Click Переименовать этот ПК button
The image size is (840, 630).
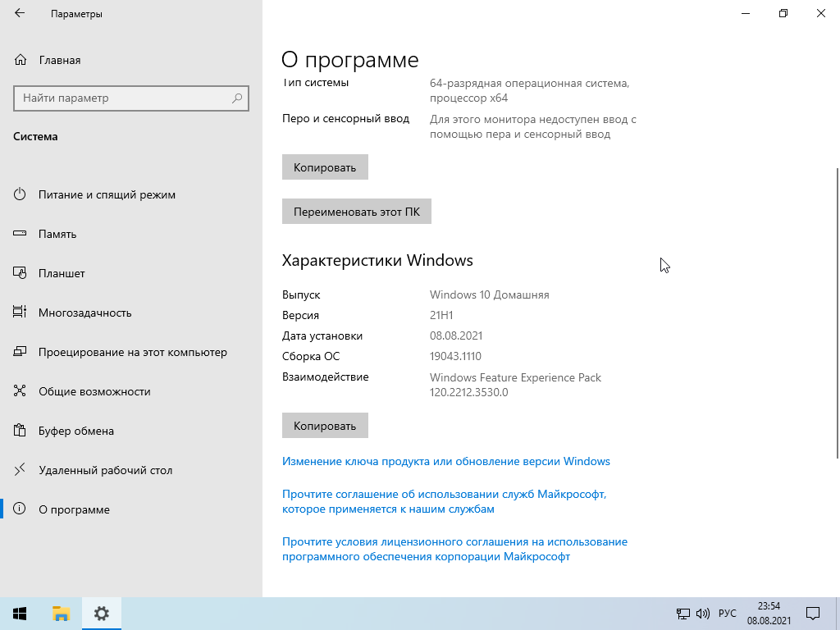(356, 212)
